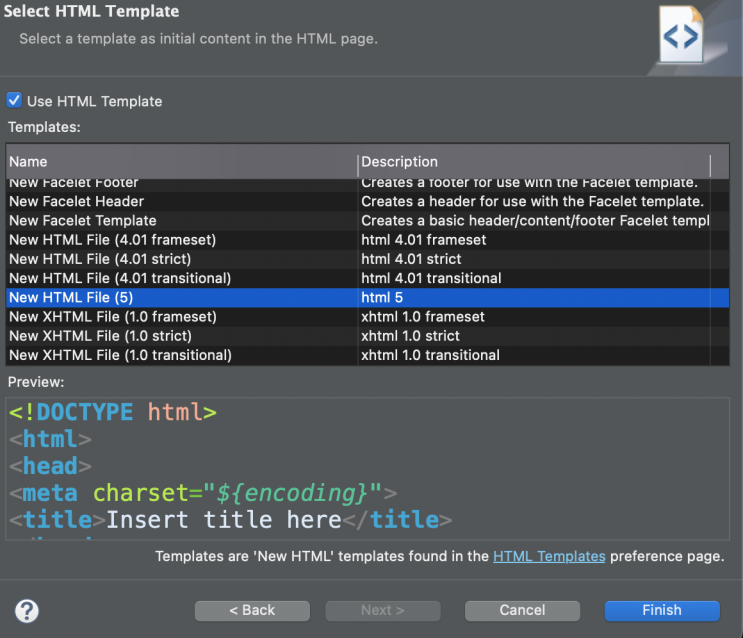The height and width of the screenshot is (638, 743).
Task: Click the meta charset line in preview
Action: click(203, 493)
